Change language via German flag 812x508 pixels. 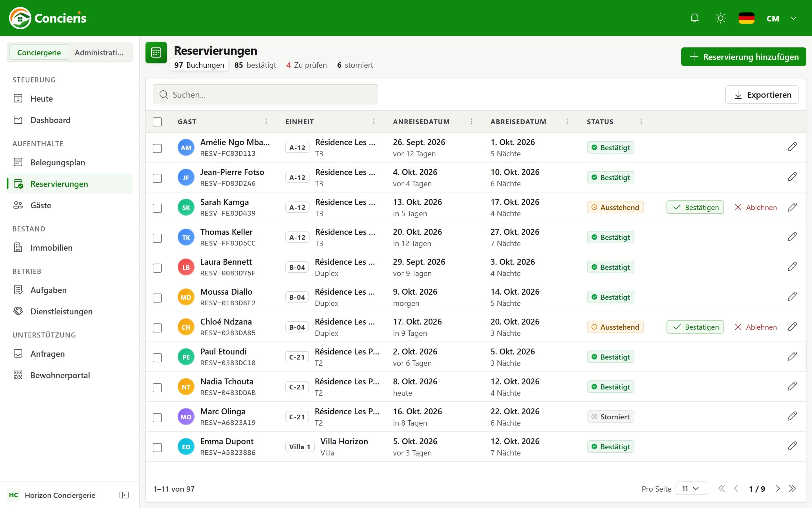746,18
